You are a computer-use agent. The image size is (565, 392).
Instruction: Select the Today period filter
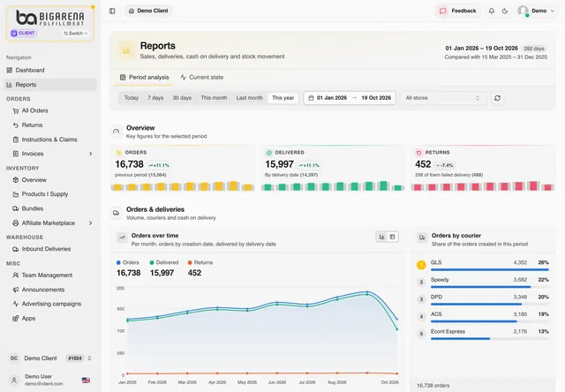pos(132,98)
